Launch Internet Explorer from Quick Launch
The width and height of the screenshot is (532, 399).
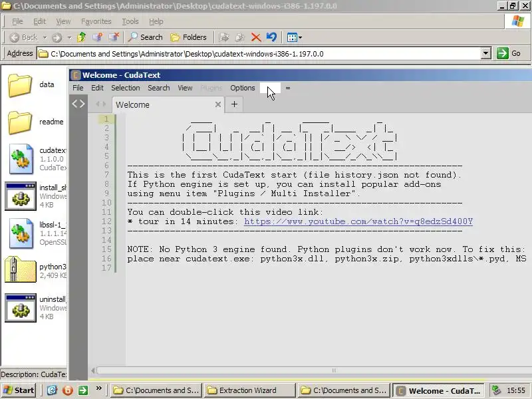point(52,390)
